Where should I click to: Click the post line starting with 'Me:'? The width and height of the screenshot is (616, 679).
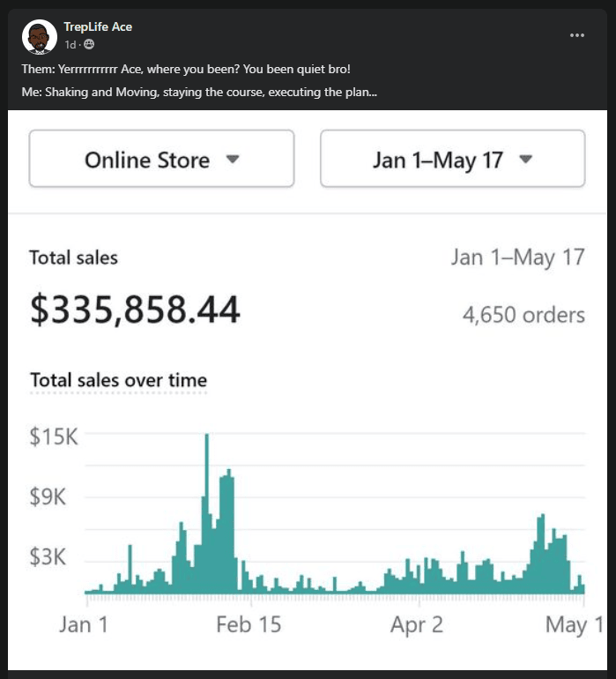198,93
